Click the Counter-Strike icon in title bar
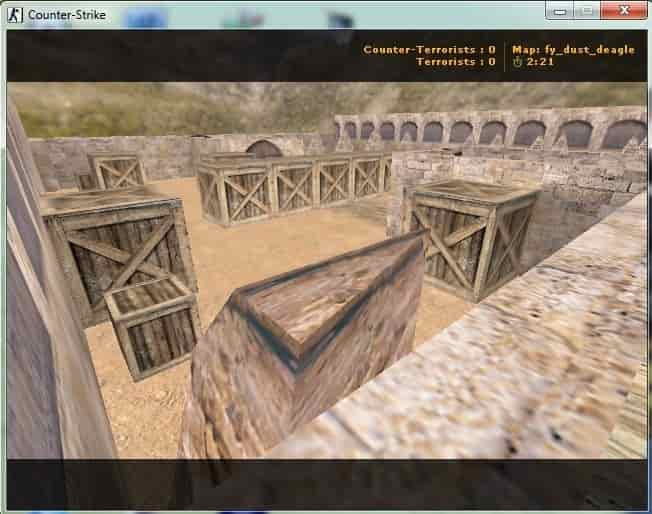Viewport: 652px width, 514px height. 15,15
